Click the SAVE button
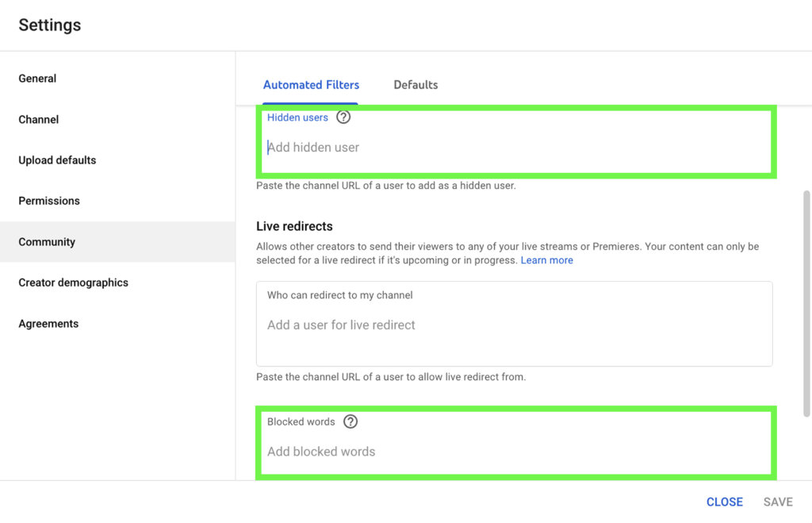 (778, 502)
